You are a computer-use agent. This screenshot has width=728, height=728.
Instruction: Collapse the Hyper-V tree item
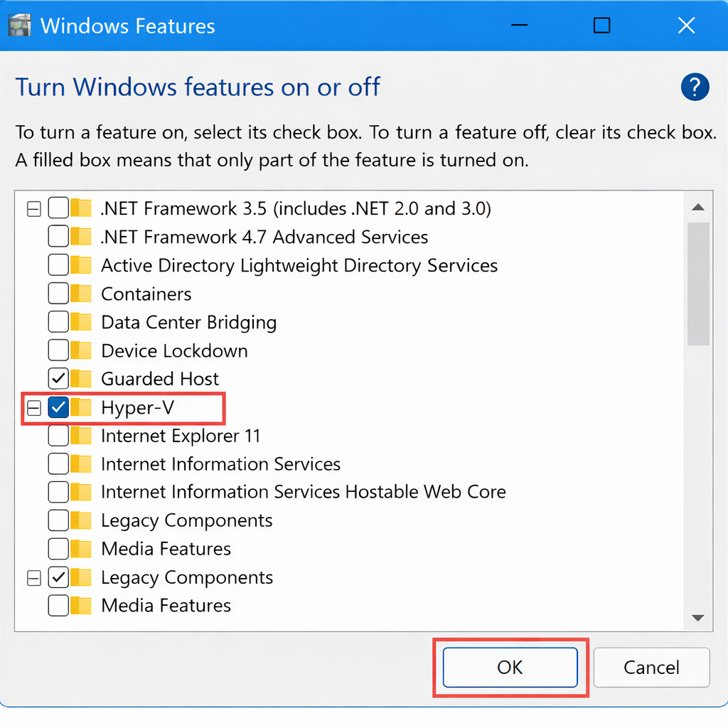coord(33,407)
